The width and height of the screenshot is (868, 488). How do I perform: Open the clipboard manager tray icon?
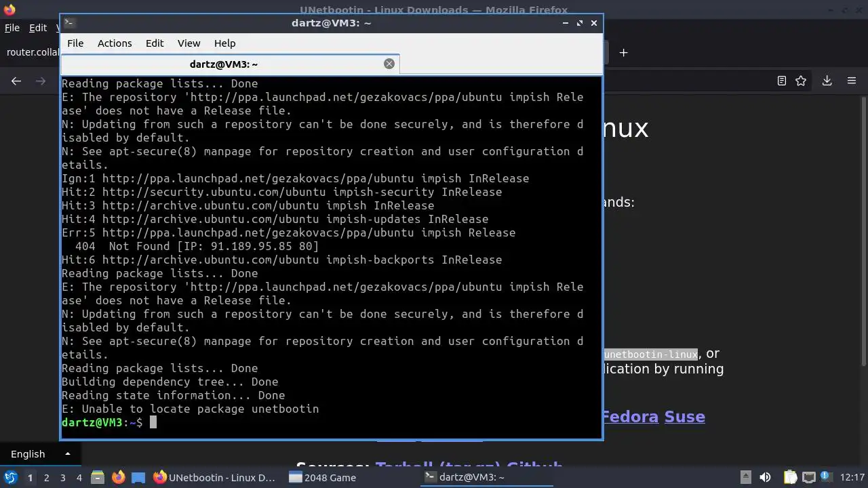(x=790, y=477)
